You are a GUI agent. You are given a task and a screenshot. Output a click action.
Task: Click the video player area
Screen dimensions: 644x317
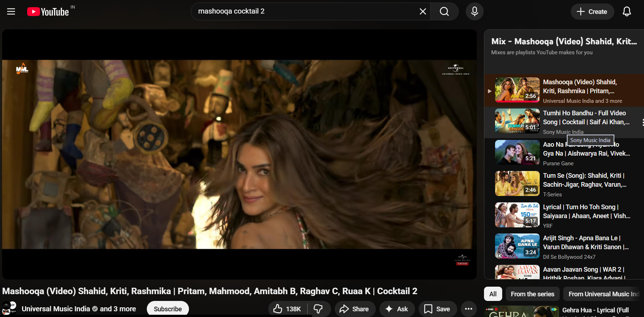239,154
